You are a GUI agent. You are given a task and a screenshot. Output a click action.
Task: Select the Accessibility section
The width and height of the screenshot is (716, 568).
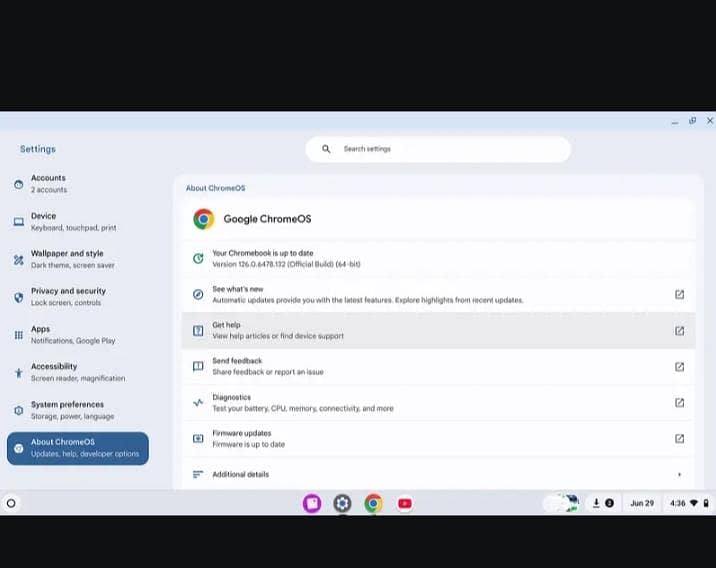[78, 372]
